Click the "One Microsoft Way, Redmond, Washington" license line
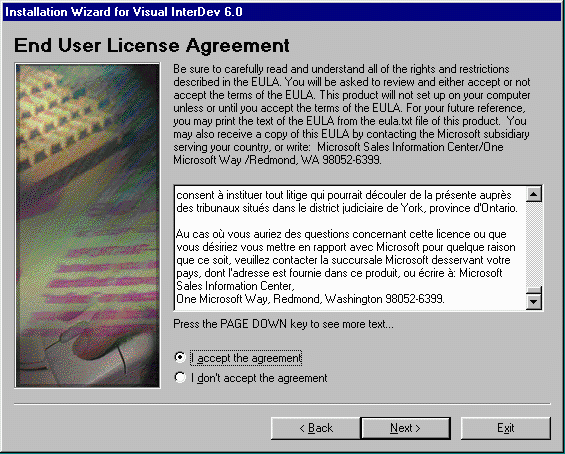The width and height of the screenshot is (565, 454). pos(310,299)
